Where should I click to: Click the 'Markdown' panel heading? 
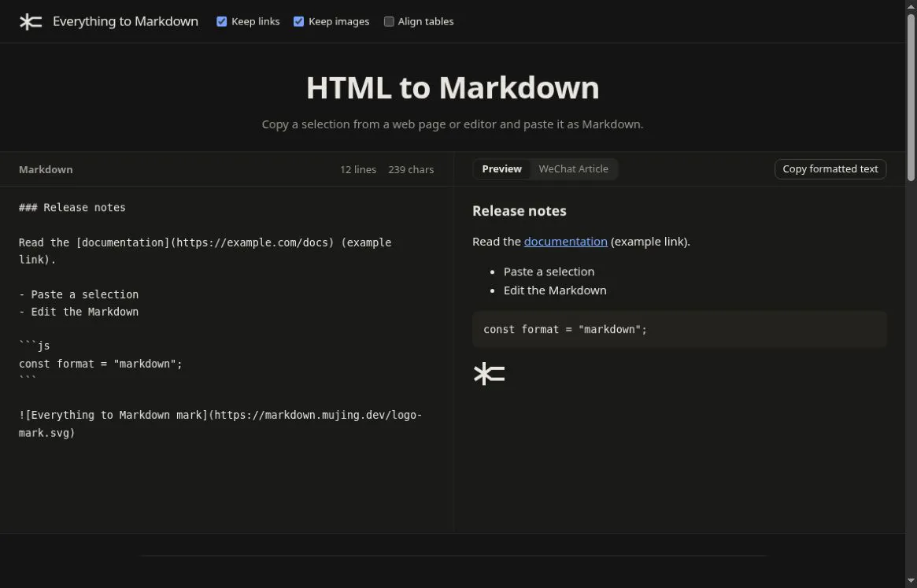tap(46, 170)
